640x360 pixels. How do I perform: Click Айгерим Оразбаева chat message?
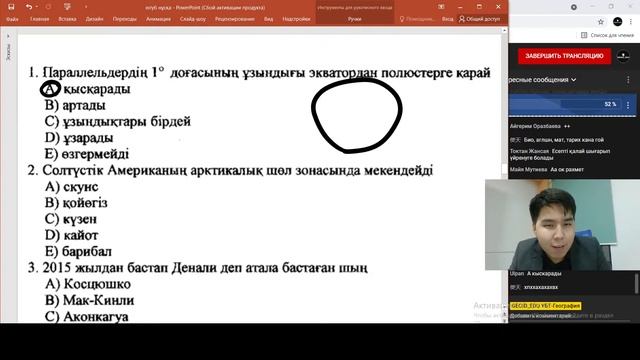(540, 127)
